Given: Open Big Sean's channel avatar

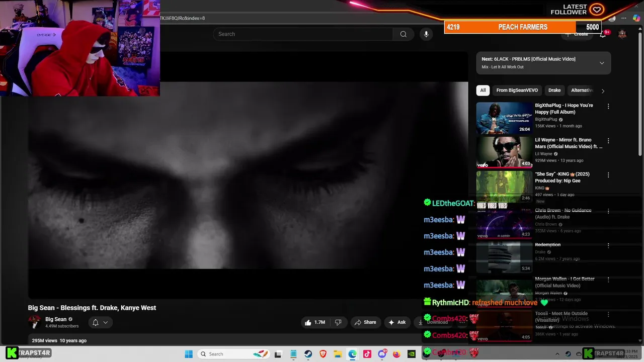Looking at the screenshot, I should tap(34, 322).
